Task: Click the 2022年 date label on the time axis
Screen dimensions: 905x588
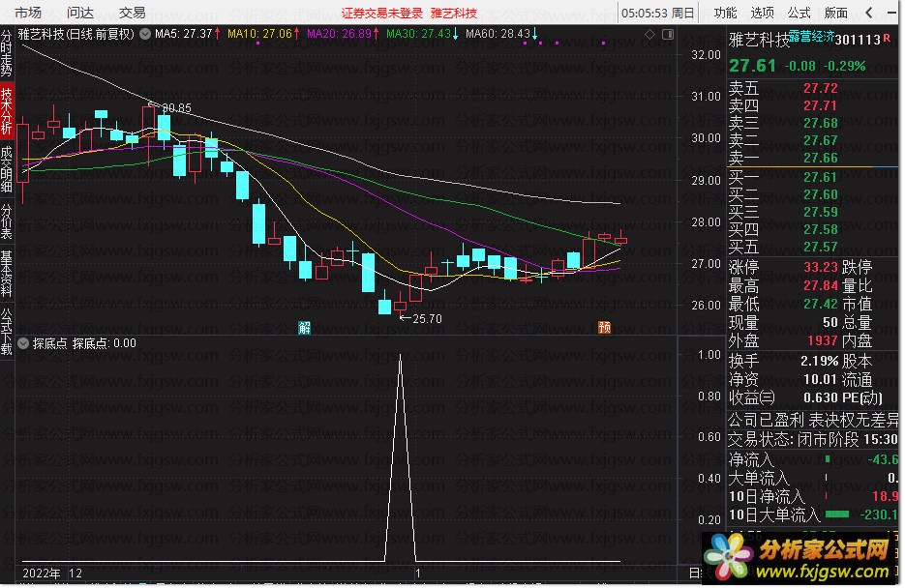Action: pyautogui.click(x=42, y=573)
